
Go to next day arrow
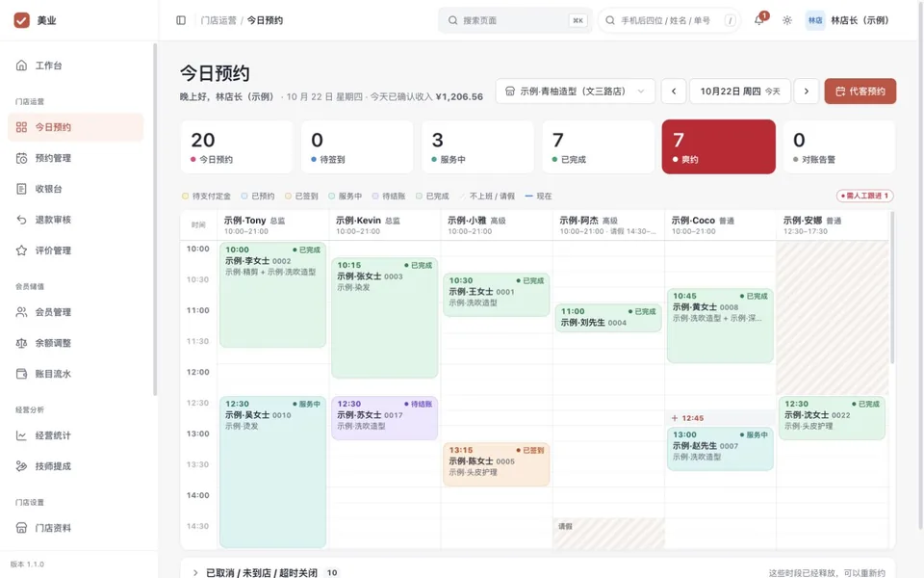(807, 91)
